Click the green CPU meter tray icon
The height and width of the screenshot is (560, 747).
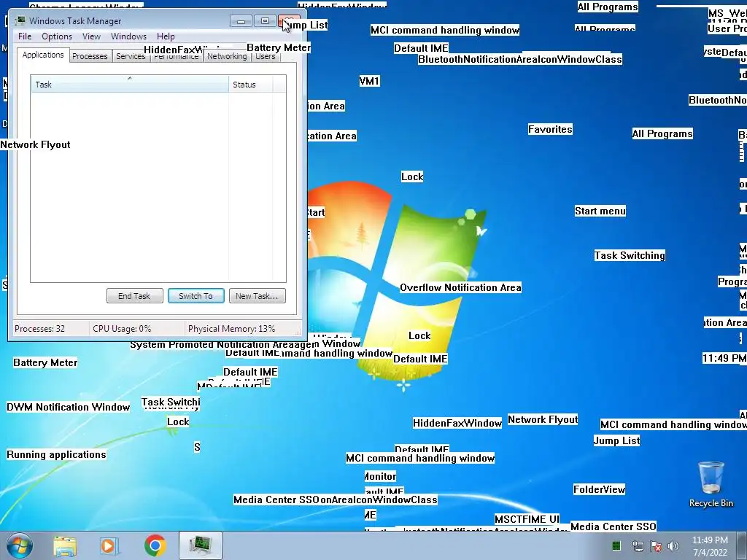(x=616, y=545)
